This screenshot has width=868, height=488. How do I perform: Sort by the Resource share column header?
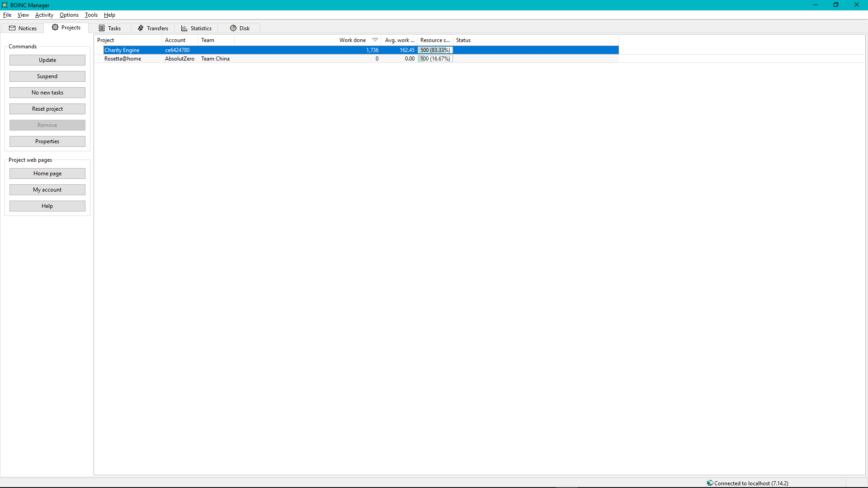point(435,40)
